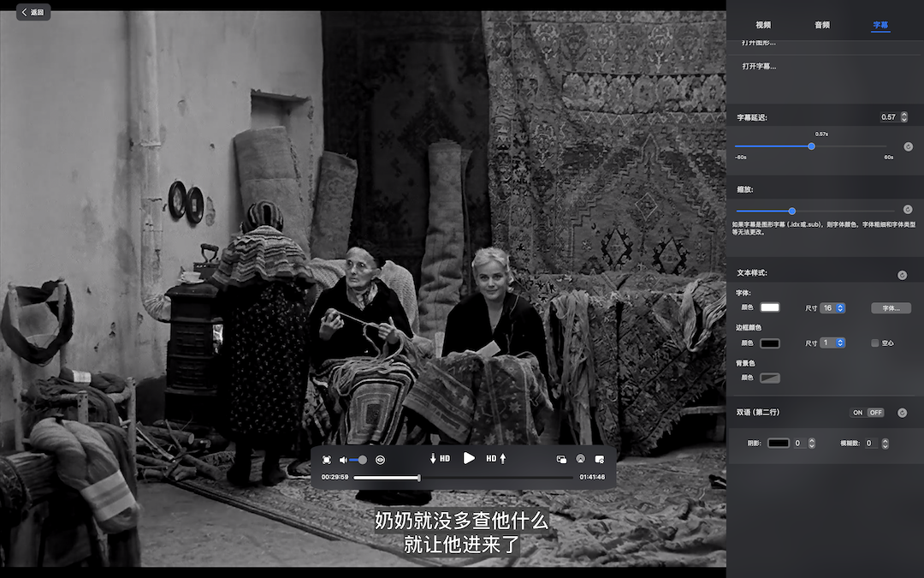Select the 字幕 tab
This screenshot has width=924, height=578.
(880, 25)
